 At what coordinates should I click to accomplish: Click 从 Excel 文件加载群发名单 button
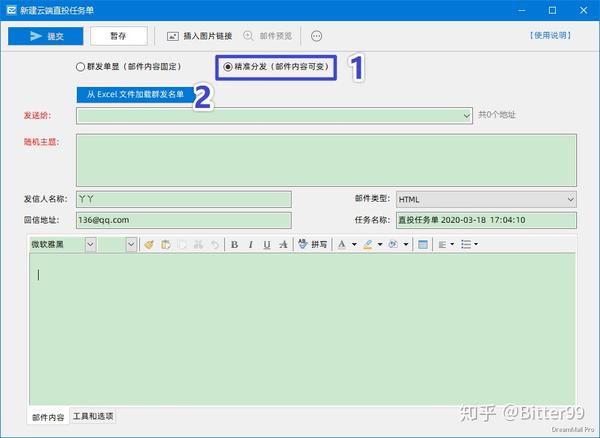(x=136, y=94)
